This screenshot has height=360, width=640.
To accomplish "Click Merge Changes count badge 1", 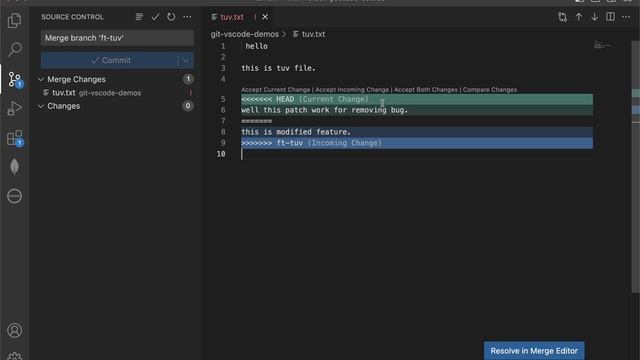I will pyautogui.click(x=188, y=79).
